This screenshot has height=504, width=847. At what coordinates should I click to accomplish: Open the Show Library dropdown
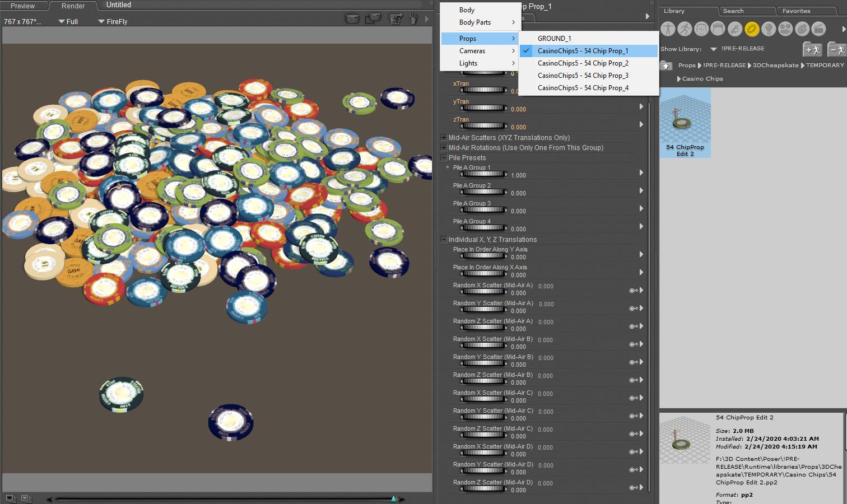pos(714,49)
